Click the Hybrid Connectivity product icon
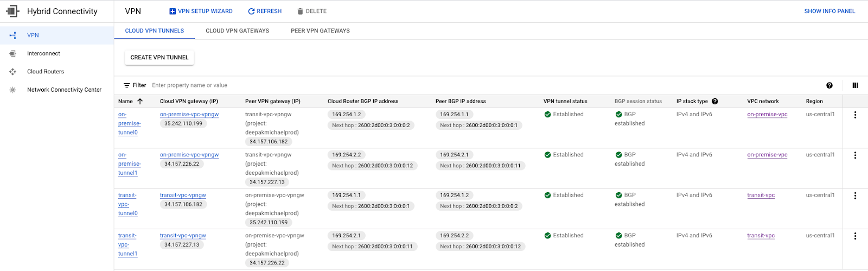 point(12,11)
